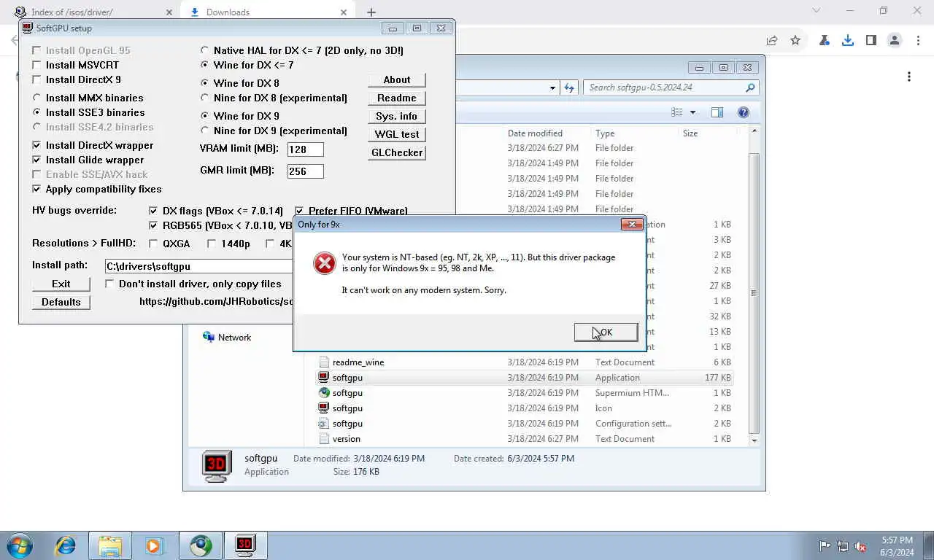Toggle DX flags VBox override checkbox

pyautogui.click(x=153, y=211)
